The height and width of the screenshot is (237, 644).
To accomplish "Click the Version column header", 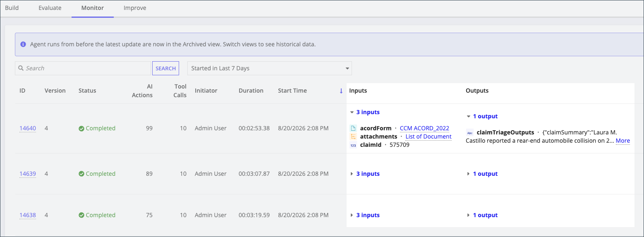I will [55, 91].
